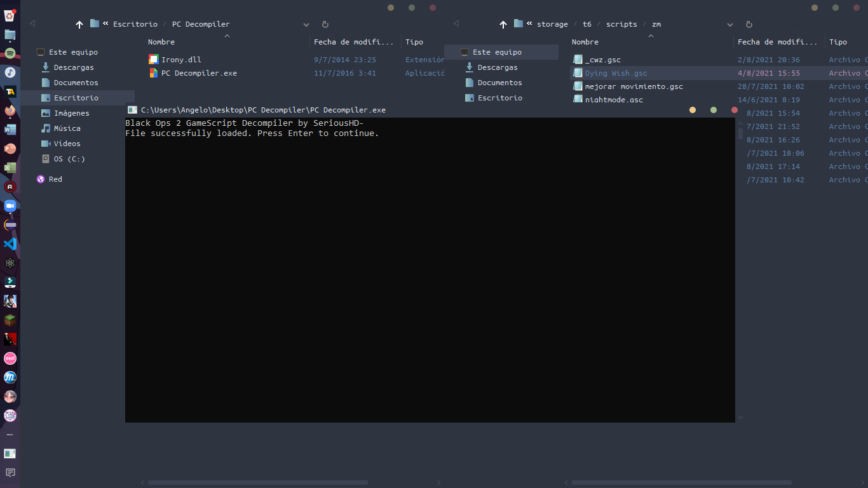Open PowerPoint from the dock
The height and width of the screenshot is (488, 868).
tap(10, 149)
